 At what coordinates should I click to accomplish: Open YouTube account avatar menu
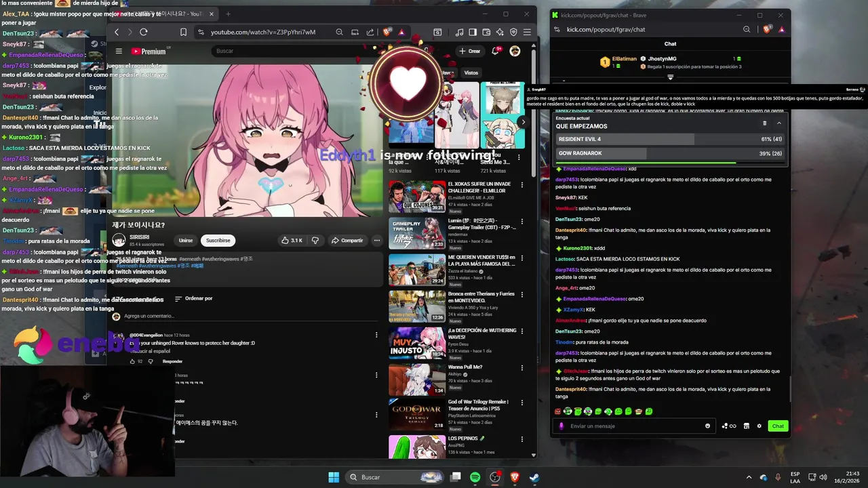pos(515,51)
